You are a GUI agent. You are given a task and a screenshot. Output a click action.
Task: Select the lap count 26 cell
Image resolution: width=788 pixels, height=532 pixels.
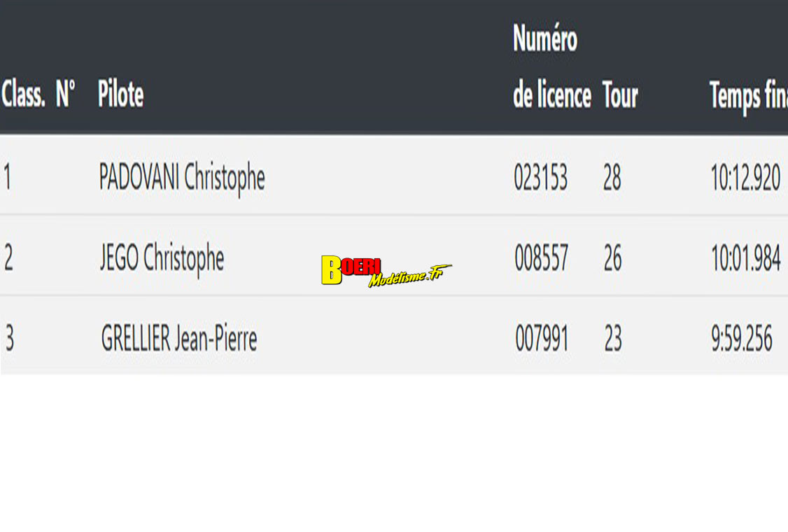click(612, 259)
